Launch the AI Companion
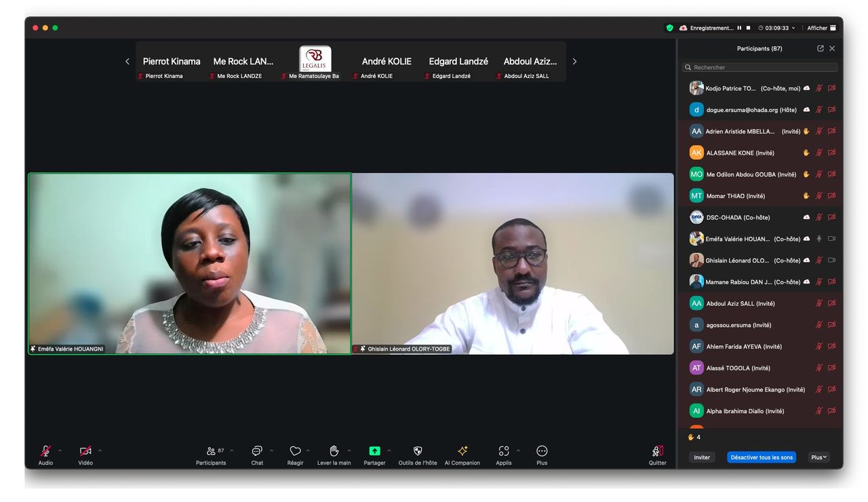 [x=462, y=455]
